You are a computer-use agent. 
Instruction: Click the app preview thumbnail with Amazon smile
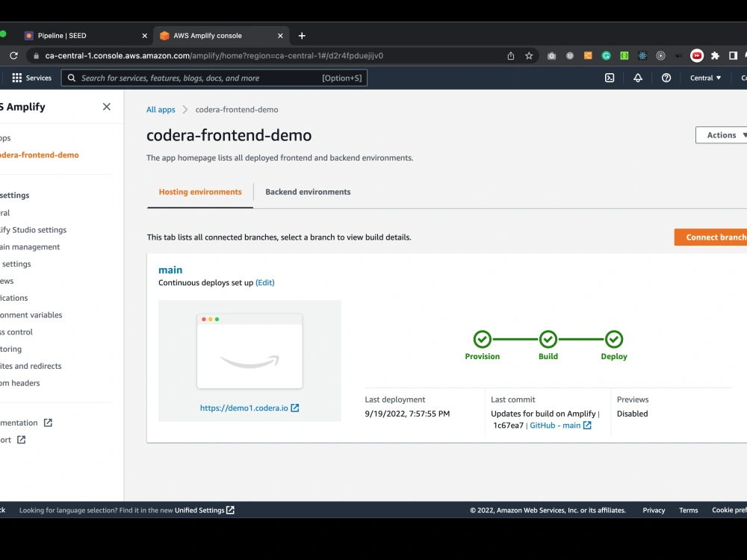click(x=249, y=351)
